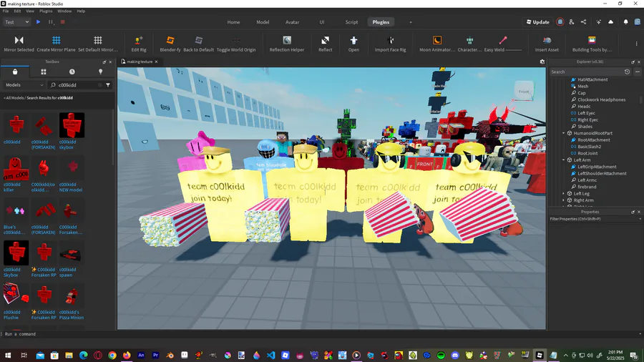Open the File menu
This screenshot has width=644, height=362.
pyautogui.click(x=5, y=11)
